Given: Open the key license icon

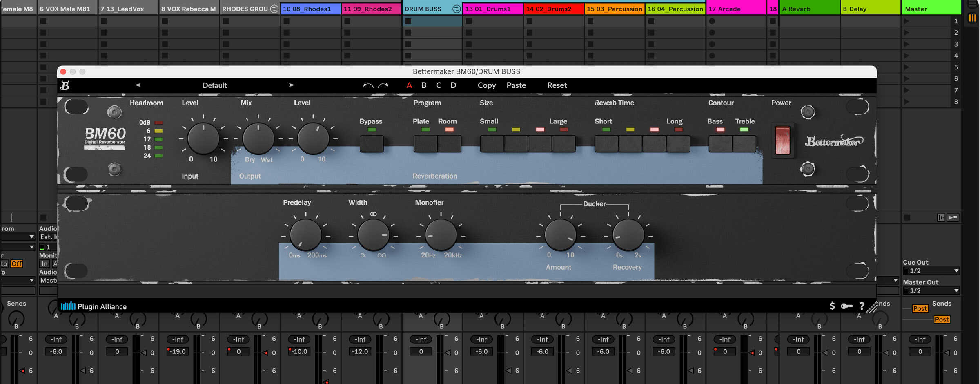Looking at the screenshot, I should pyautogui.click(x=847, y=306).
